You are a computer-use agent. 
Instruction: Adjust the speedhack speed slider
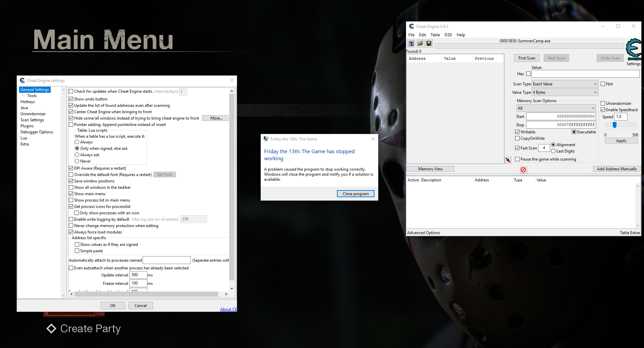(615, 124)
